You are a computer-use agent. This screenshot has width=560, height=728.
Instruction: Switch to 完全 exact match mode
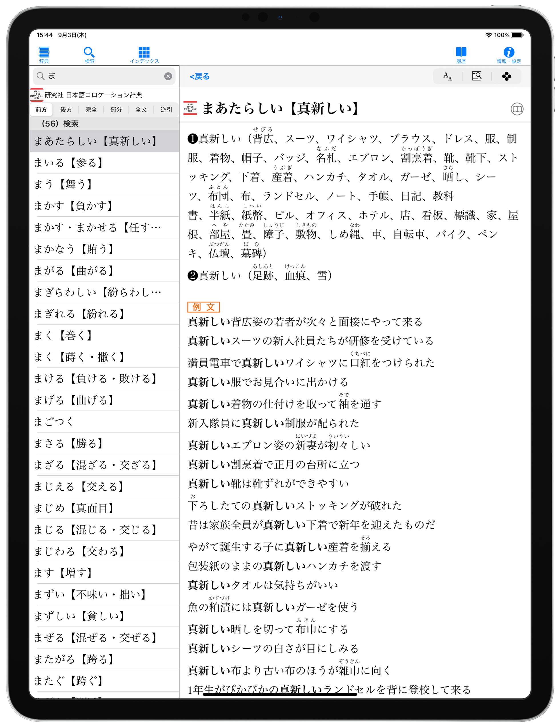coord(91,110)
